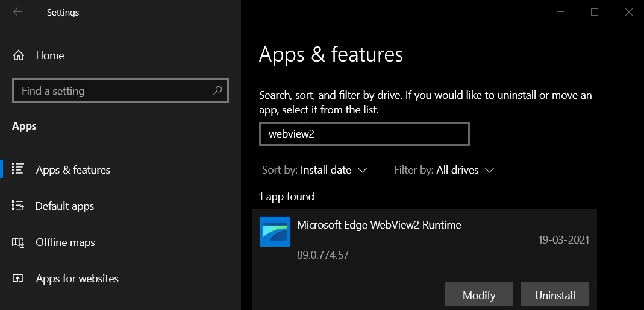Viewport: 644px width, 310px height.
Task: Minimize the Settings window
Action: [560, 12]
